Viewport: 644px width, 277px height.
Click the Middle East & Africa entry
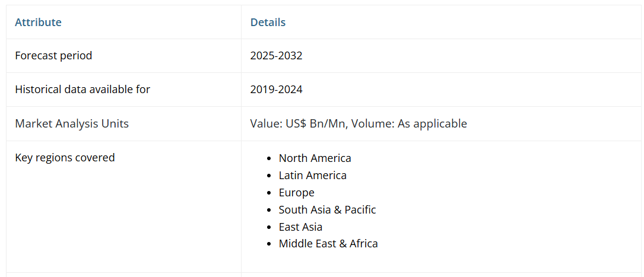point(328,244)
